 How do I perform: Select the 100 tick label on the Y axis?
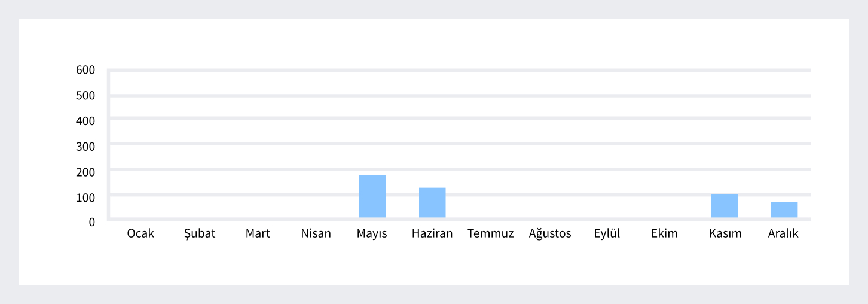(x=85, y=196)
